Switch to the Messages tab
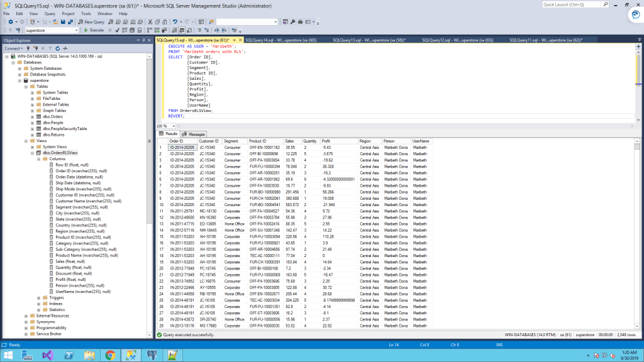Image resolution: width=644 pixels, height=362 pixels. click(x=194, y=134)
